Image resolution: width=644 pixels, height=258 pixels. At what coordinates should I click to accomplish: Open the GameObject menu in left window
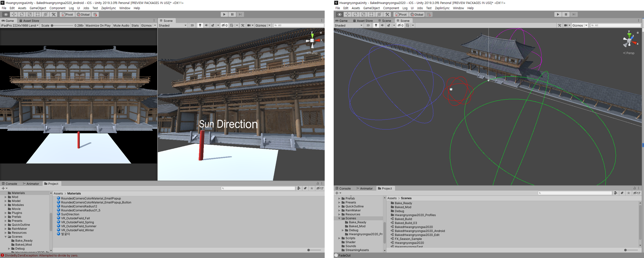click(38, 8)
